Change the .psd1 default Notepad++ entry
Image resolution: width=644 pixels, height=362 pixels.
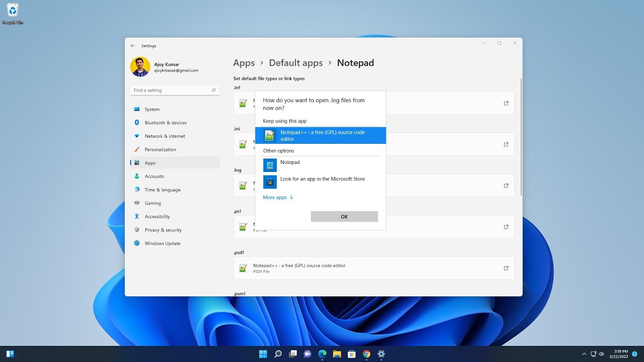374,268
